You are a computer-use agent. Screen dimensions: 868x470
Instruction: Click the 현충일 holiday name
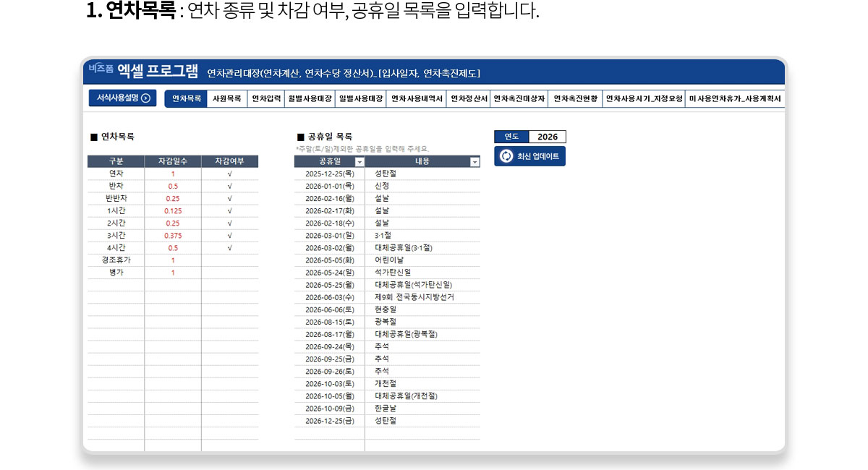pyautogui.click(x=385, y=309)
